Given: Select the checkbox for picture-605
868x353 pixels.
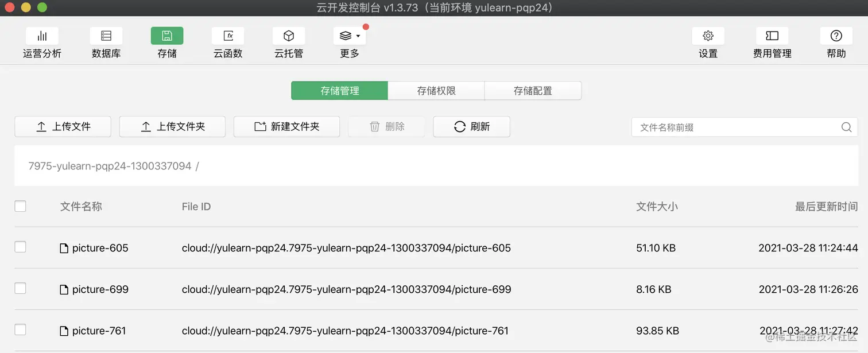Looking at the screenshot, I should point(20,247).
